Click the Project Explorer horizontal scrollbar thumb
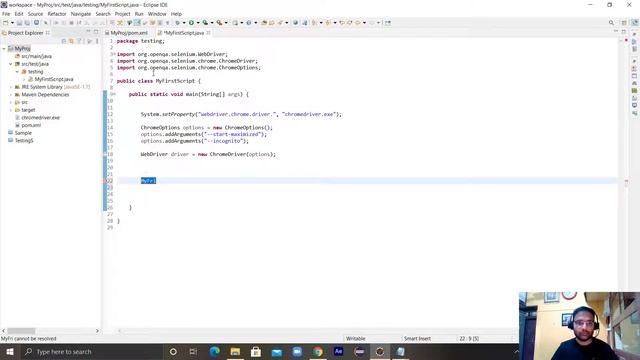 [21, 331]
